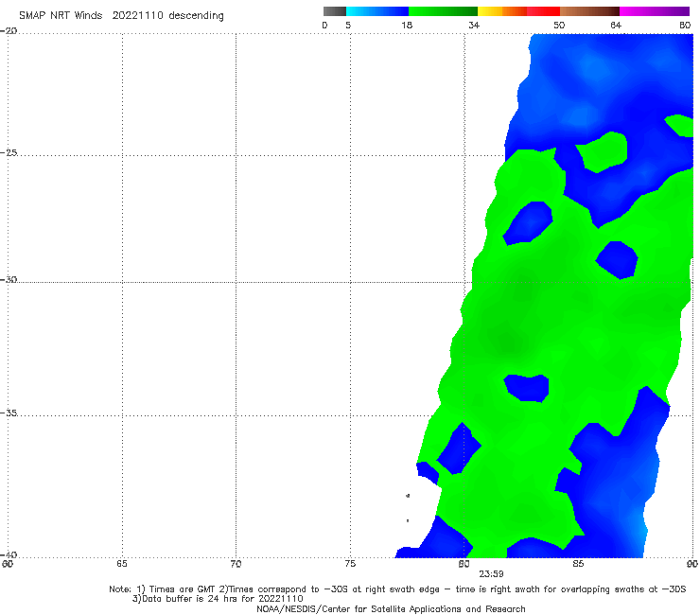Click the longitude label '85'

578,564
